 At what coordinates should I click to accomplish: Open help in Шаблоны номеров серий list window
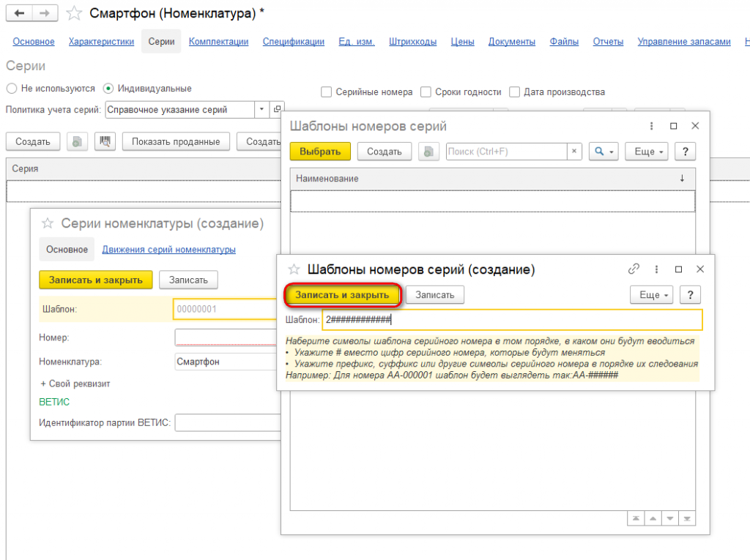click(x=685, y=152)
